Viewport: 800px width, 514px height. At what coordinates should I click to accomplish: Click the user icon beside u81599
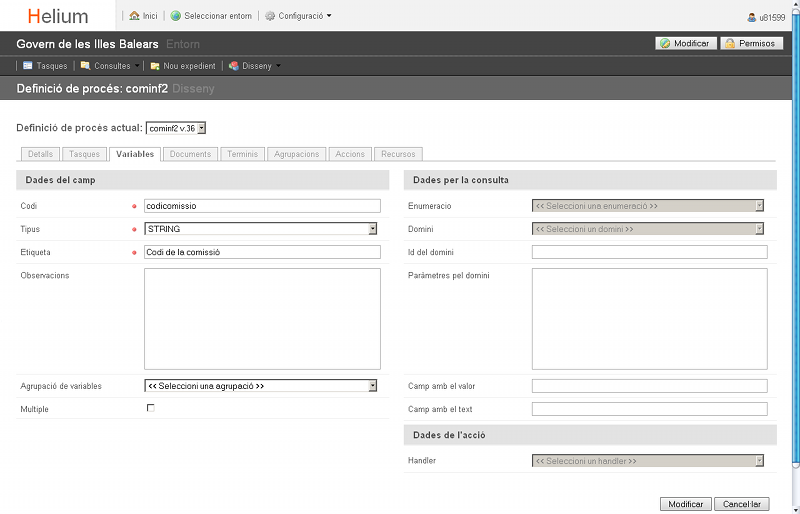pos(752,17)
